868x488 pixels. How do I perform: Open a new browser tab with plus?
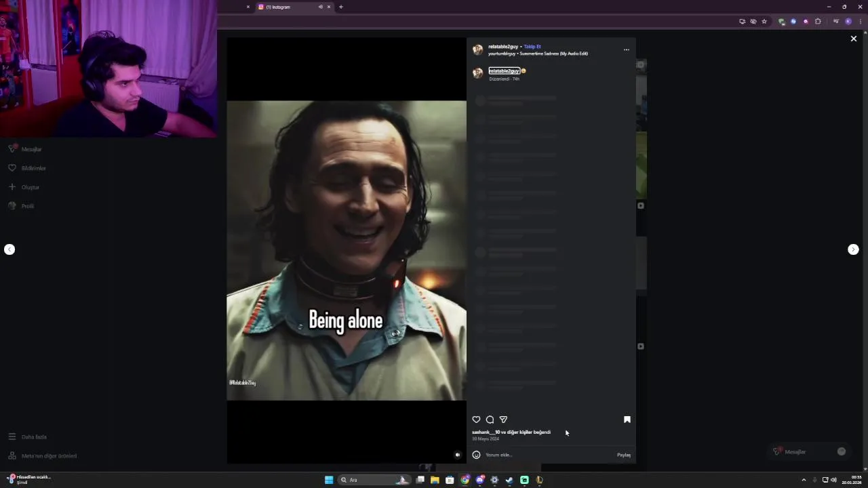pos(341,7)
